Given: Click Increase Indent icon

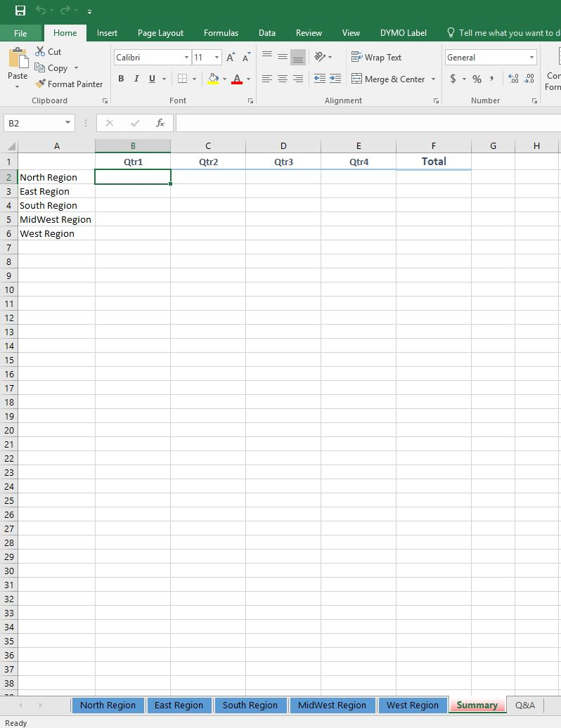Looking at the screenshot, I should (x=335, y=79).
